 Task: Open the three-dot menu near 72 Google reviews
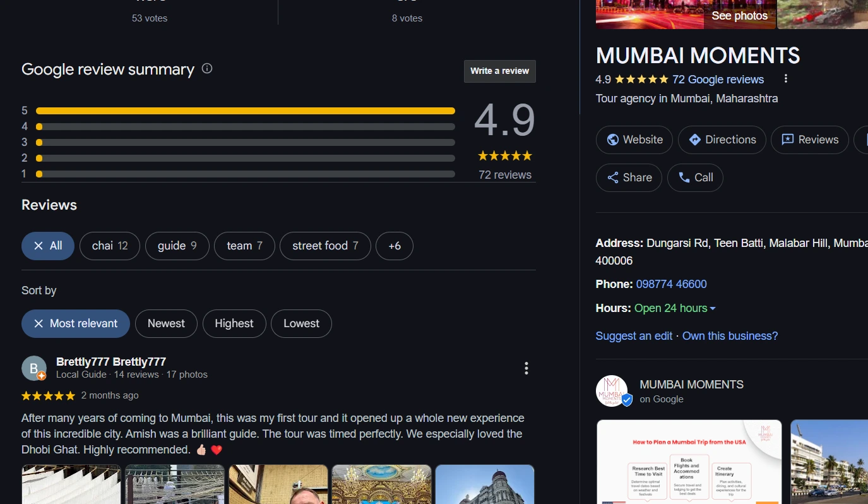click(785, 78)
